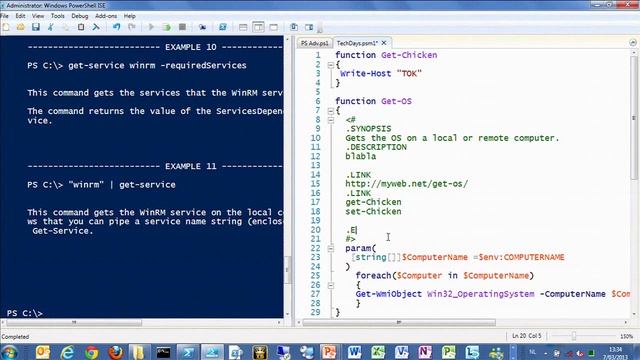Click 'Ln 20 Col 5' status indicator
Image resolution: width=640 pixels, height=360 pixels.
[527, 336]
